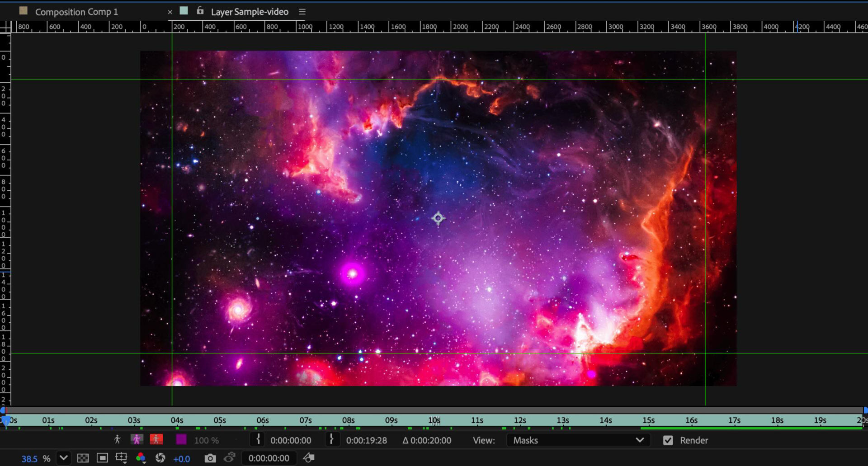
Task: Click the out point timecode 0:00:19:28
Action: [366, 440]
